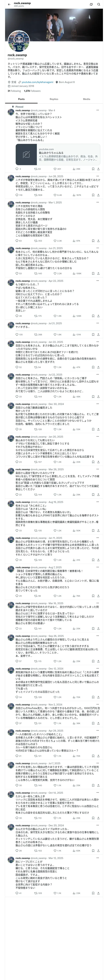
Task: Like the pinned Mar 4 post
Action: (57, 169)
